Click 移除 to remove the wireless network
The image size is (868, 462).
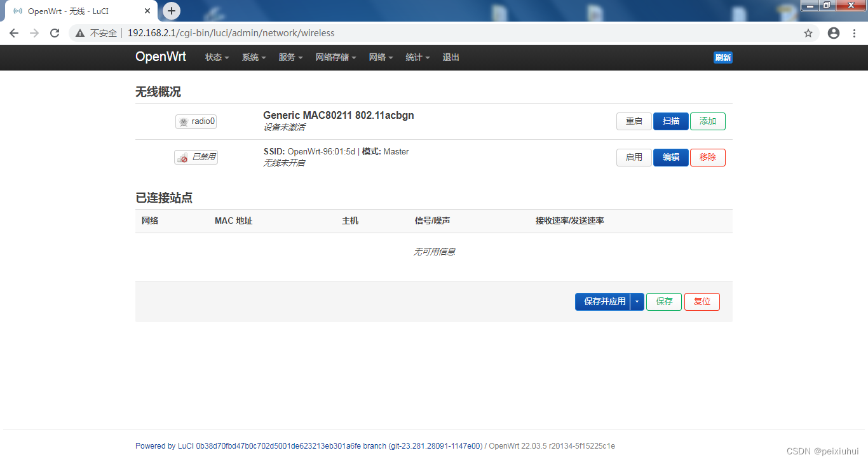(x=707, y=157)
